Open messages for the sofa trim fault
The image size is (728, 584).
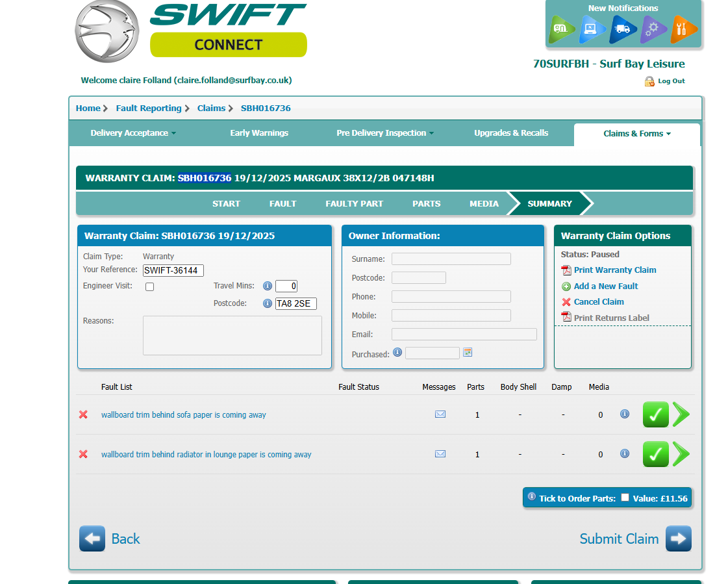(x=440, y=414)
